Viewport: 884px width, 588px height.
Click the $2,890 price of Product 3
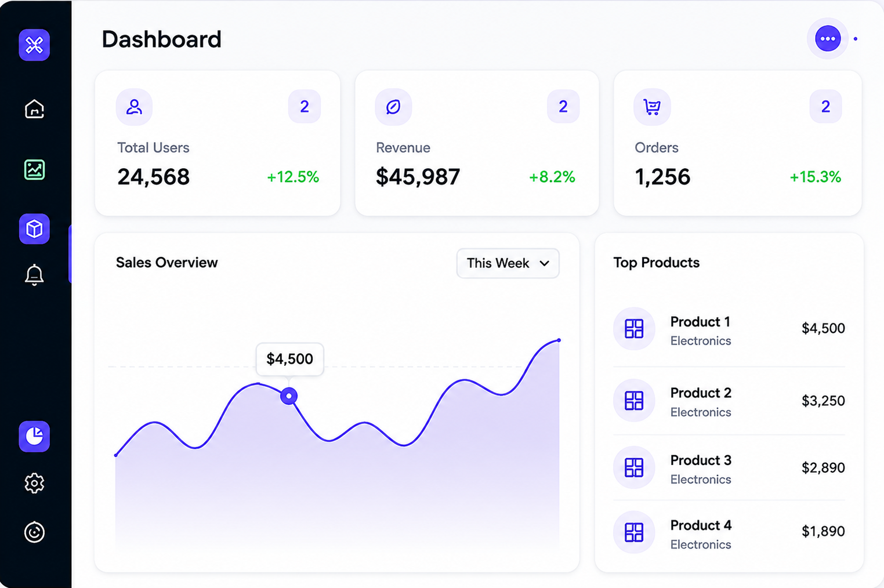click(823, 467)
